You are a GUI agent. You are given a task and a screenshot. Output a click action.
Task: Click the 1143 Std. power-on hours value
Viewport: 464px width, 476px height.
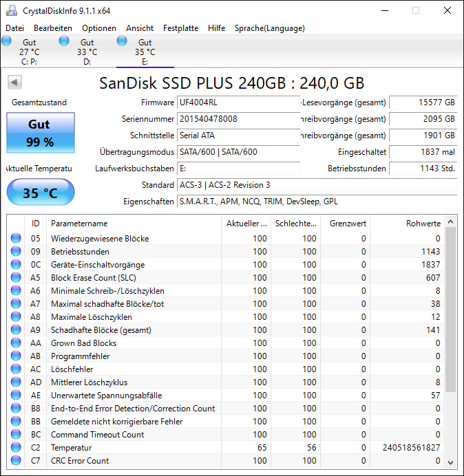423,169
